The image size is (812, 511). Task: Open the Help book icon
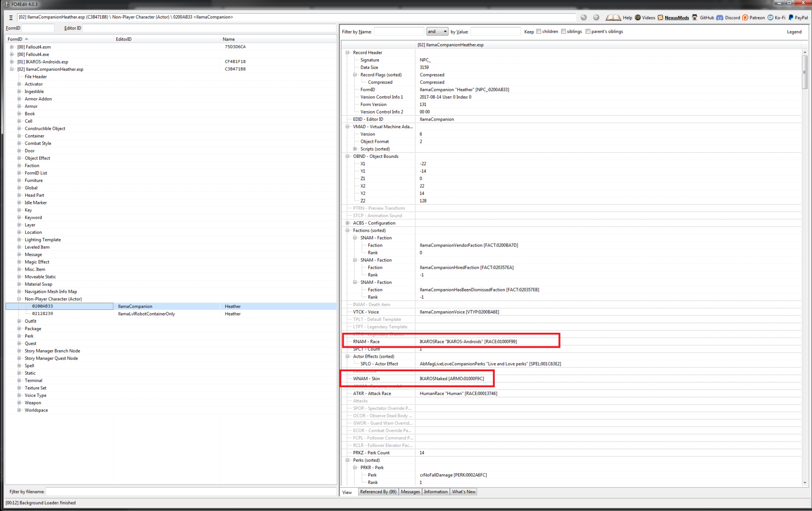613,18
